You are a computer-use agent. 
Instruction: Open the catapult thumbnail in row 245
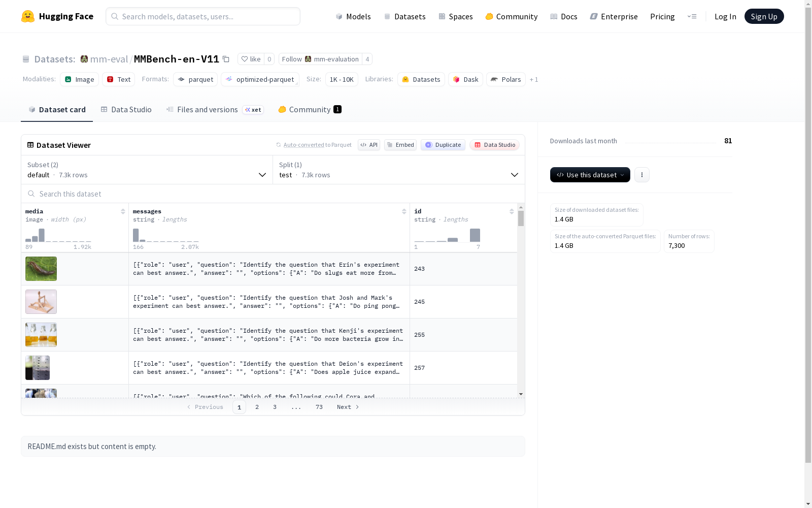41,302
